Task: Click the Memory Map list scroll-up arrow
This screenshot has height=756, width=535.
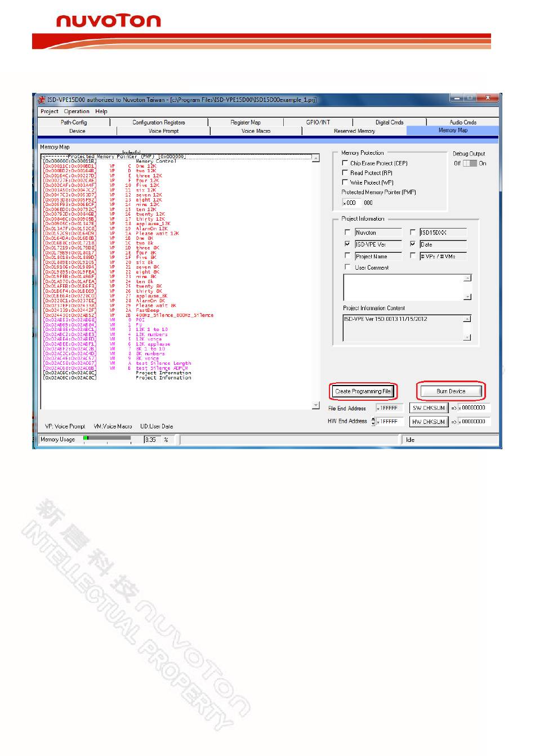Action: tap(315, 159)
